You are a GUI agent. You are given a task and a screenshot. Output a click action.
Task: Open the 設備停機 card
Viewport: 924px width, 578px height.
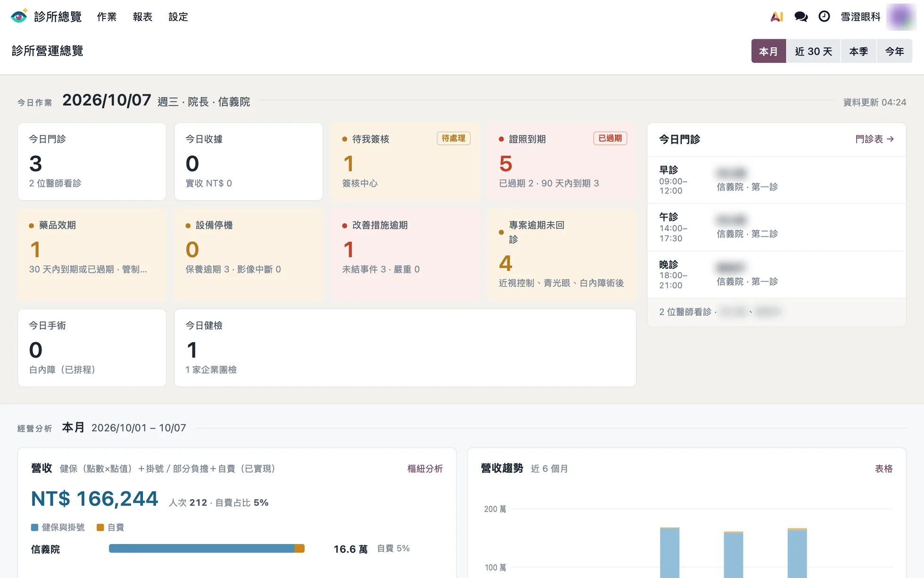coord(248,254)
